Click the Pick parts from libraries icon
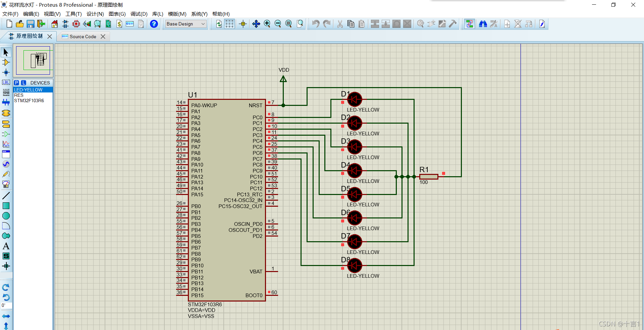This screenshot has width=644, height=330. pyautogui.click(x=420, y=24)
